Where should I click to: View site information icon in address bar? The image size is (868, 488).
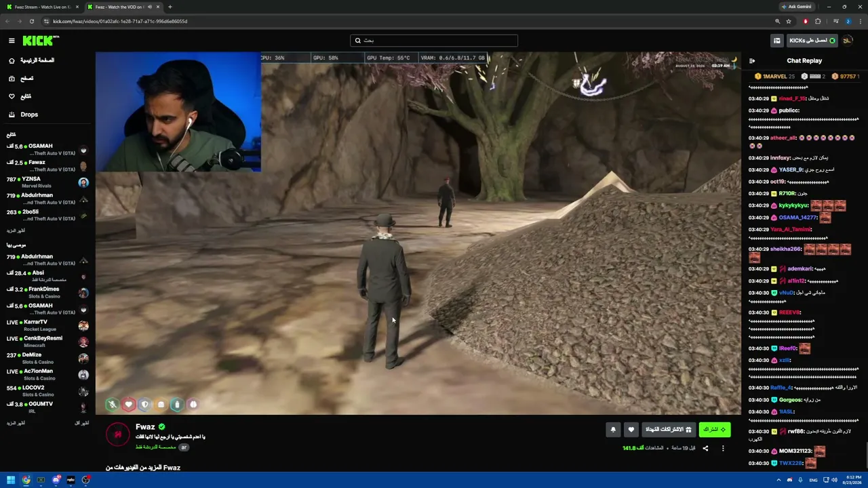click(46, 21)
